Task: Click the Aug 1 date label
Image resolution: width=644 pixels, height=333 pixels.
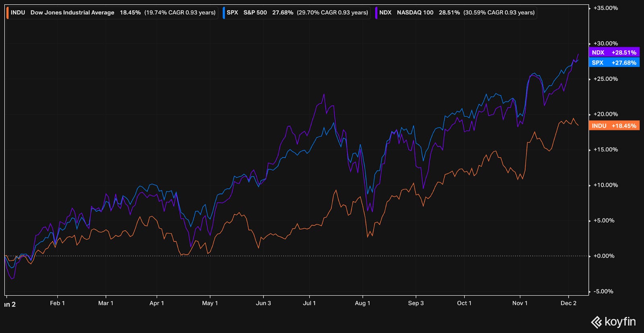Action: pyautogui.click(x=362, y=303)
